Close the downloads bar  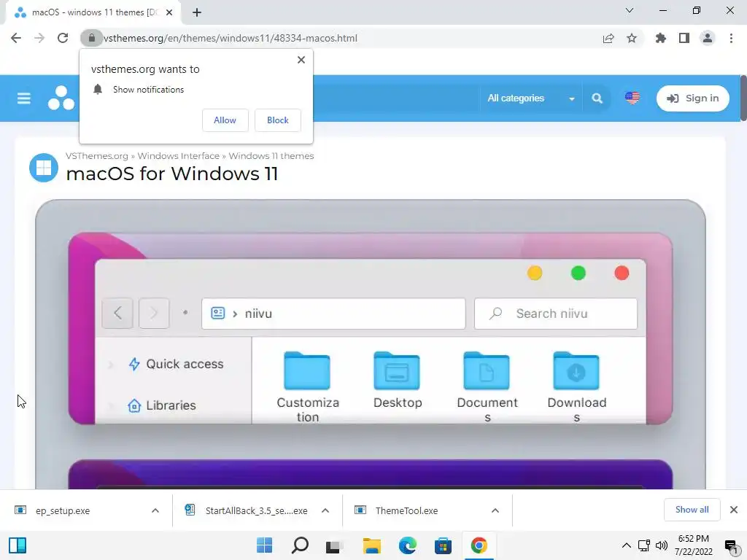(x=734, y=510)
